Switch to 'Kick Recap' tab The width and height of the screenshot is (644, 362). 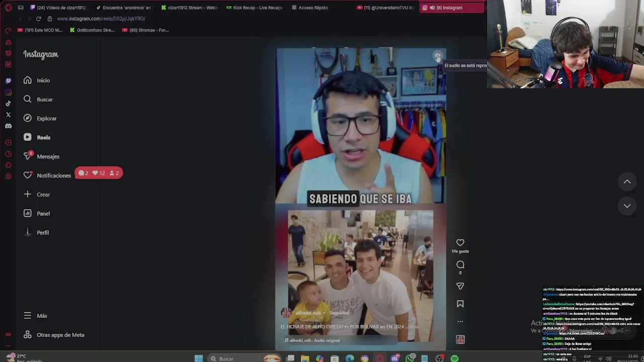click(x=255, y=8)
